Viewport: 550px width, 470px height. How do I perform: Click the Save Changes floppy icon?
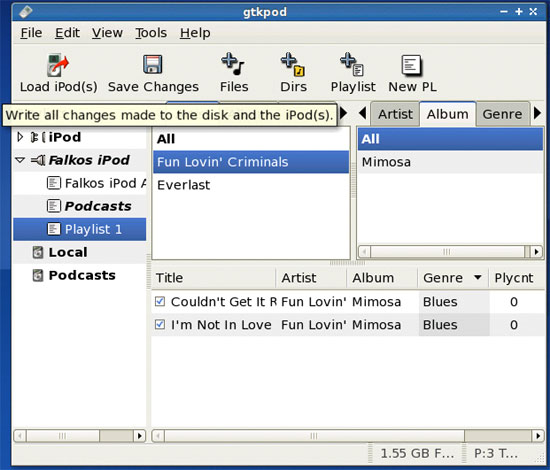153,64
